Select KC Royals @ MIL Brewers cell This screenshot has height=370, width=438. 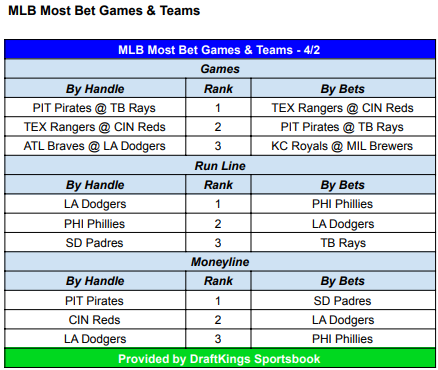coord(343,146)
